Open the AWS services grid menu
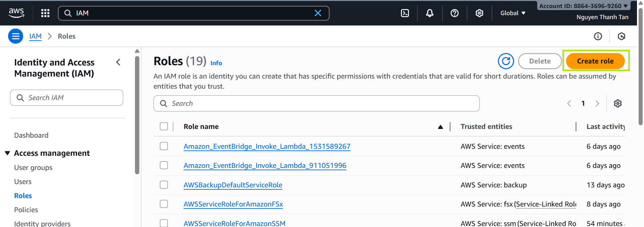The image size is (644, 227). tap(45, 13)
